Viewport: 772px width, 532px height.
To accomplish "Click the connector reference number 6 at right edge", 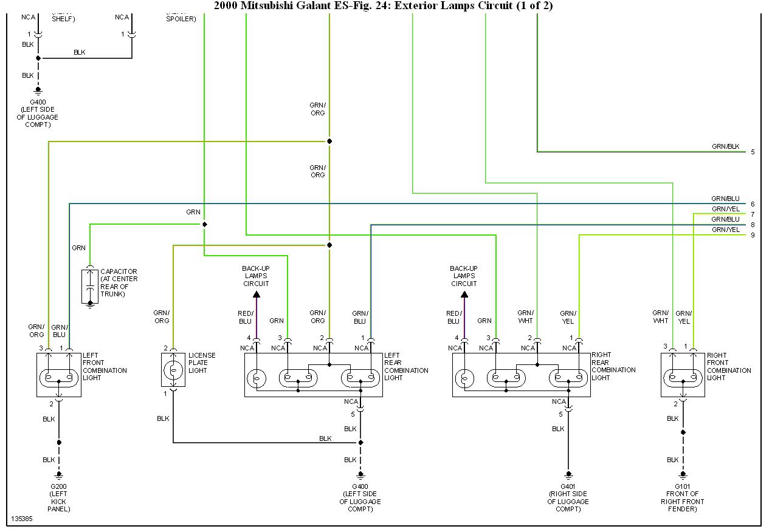I will (753, 205).
